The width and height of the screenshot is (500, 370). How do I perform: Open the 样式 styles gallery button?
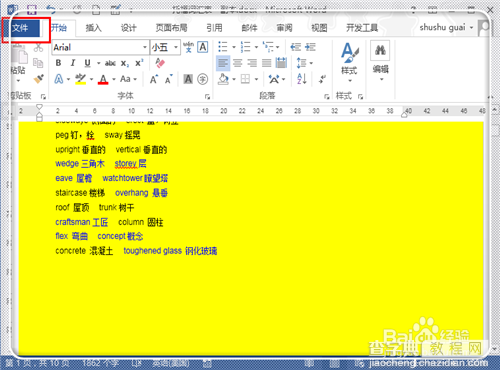pos(349,62)
